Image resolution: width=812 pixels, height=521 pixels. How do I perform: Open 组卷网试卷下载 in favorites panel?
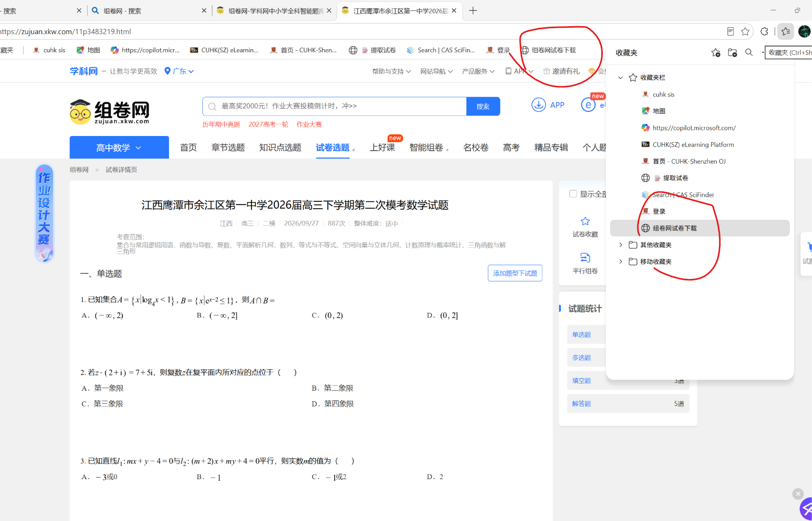point(700,228)
